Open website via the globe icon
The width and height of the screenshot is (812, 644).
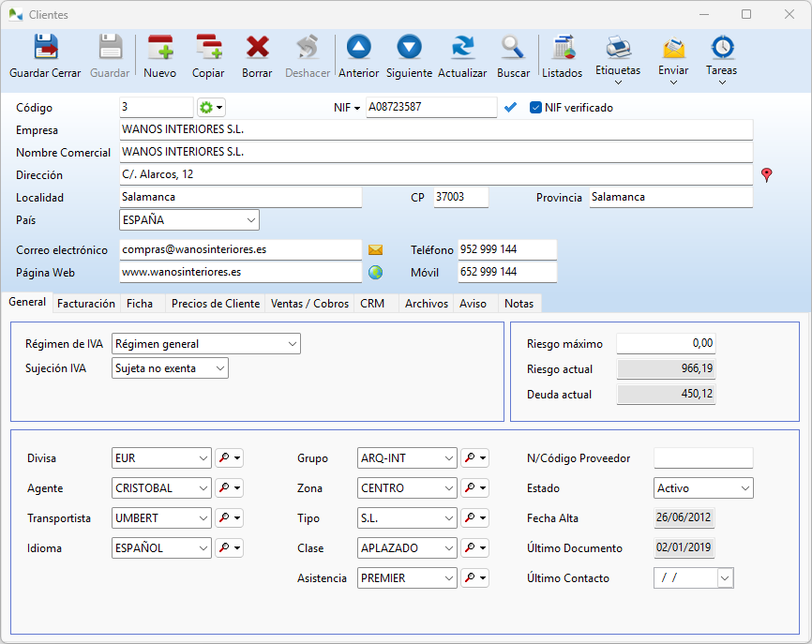tap(375, 273)
